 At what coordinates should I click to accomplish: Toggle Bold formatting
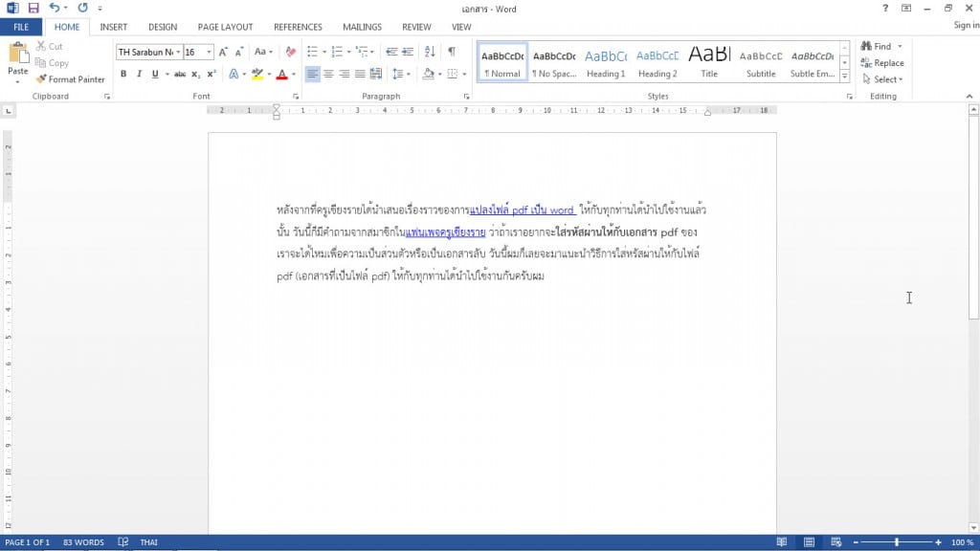123,74
